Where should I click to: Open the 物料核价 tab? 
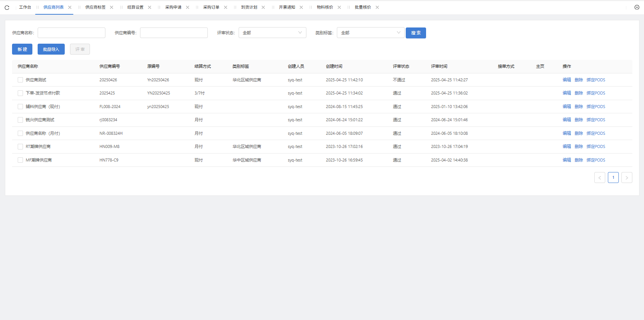(325, 7)
